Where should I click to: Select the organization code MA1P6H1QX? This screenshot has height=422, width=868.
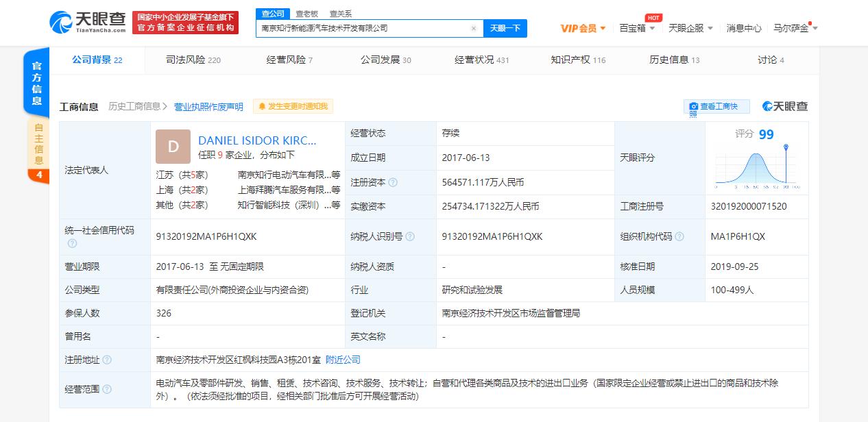pos(738,236)
